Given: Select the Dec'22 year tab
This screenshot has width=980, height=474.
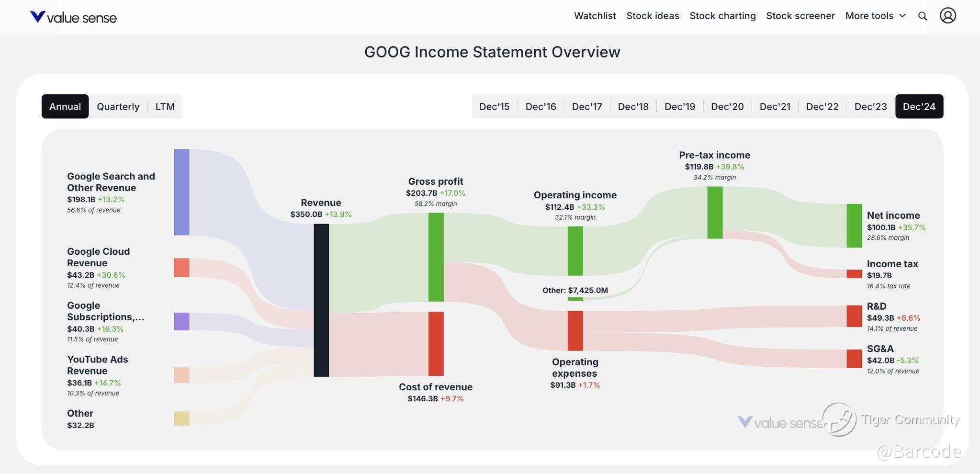Looking at the screenshot, I should click(x=822, y=106).
